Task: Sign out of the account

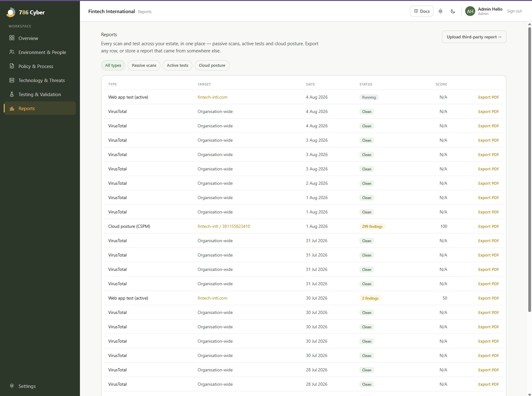Action: click(514, 11)
